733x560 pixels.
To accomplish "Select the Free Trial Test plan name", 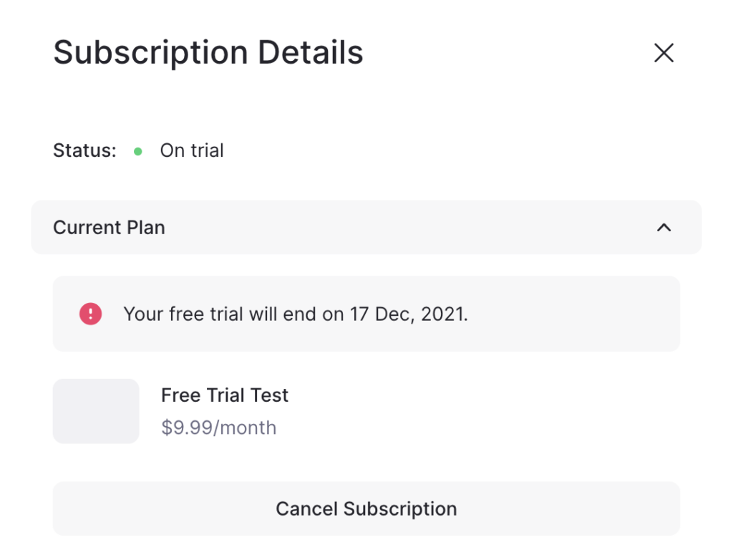I will click(x=224, y=395).
